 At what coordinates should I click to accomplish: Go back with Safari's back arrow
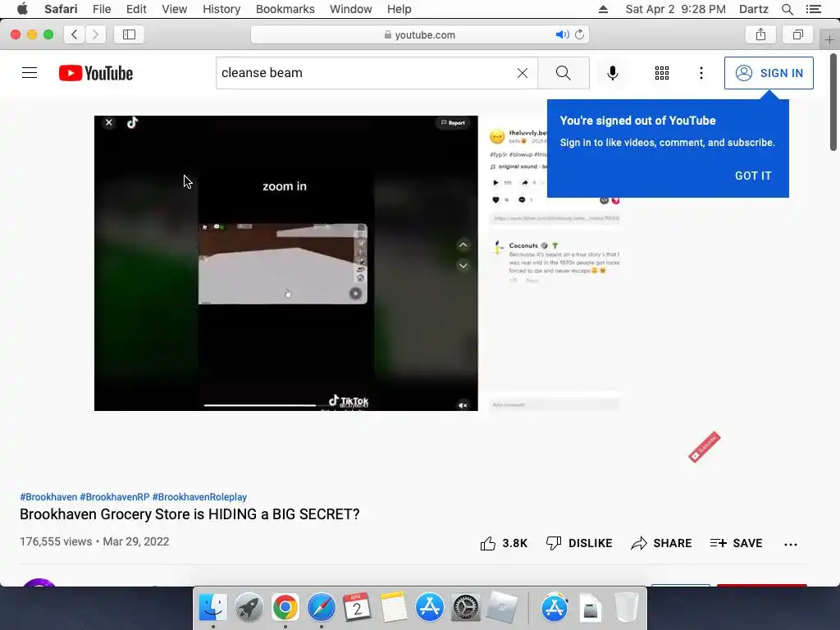[x=75, y=34]
